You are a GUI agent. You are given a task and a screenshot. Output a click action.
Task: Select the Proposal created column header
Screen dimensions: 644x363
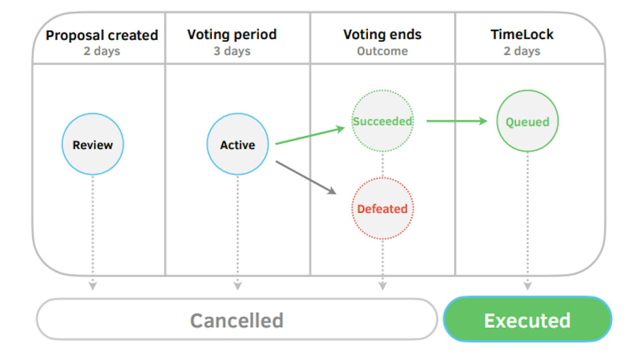[102, 35]
